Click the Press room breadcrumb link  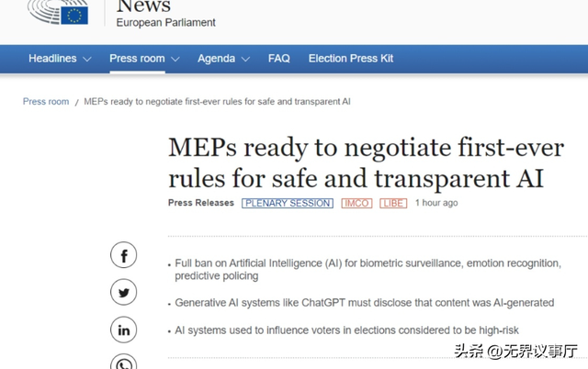(x=46, y=102)
